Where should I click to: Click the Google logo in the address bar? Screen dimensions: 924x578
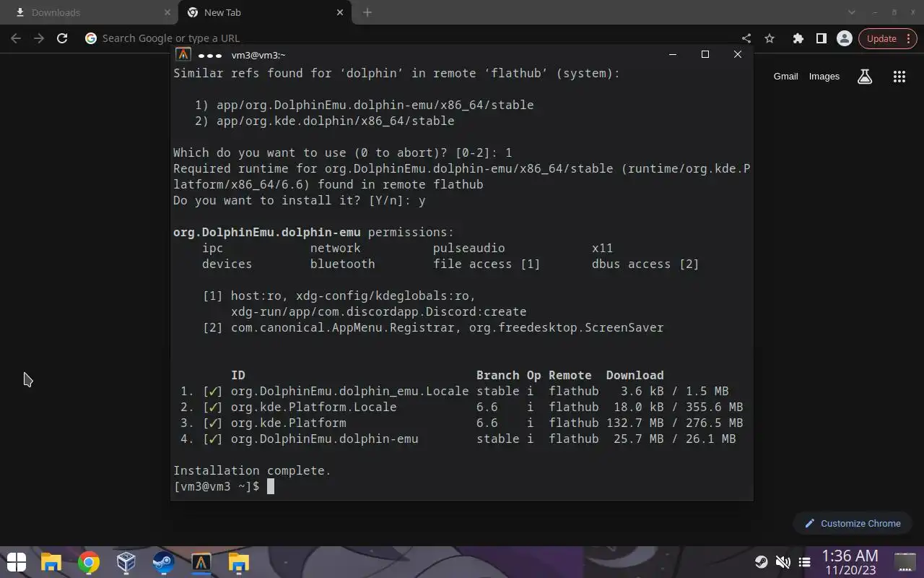(x=91, y=38)
